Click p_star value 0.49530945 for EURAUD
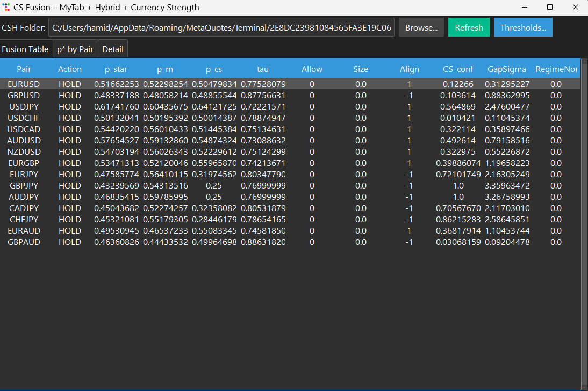The width and height of the screenshot is (588, 391). click(x=116, y=230)
